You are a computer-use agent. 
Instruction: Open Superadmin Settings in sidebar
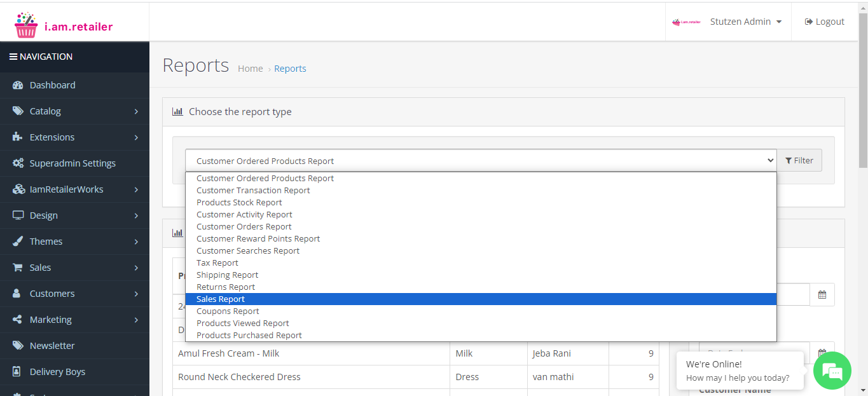[74, 163]
